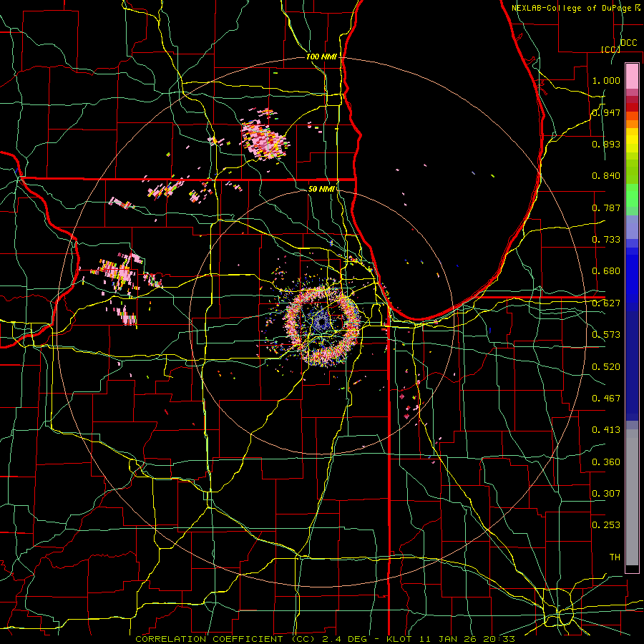Click the CORRELATION COEFFICIENT (CC) caption text
This screenshot has height=644, width=644.
pyautogui.click(x=225, y=639)
